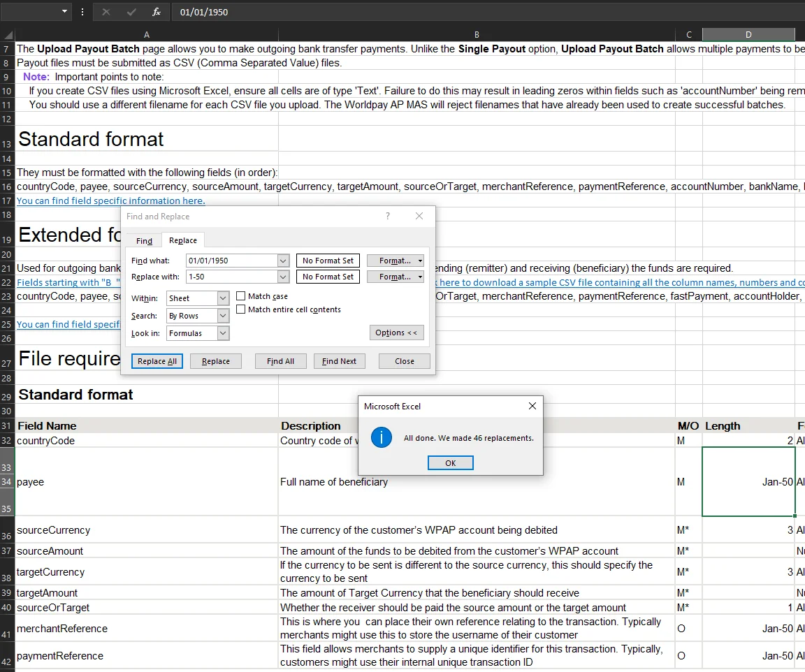Close the Find and Replace dialog with X
This screenshot has height=672, width=805.
coord(419,216)
